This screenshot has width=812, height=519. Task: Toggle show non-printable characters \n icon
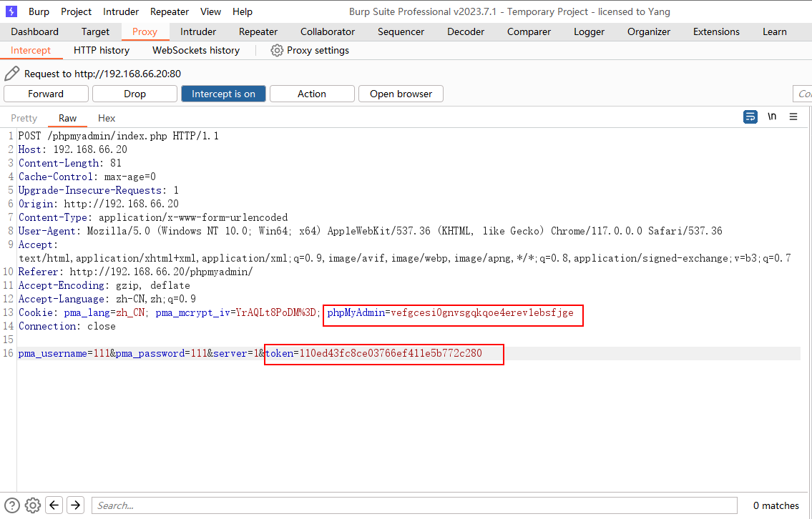pyautogui.click(x=772, y=117)
